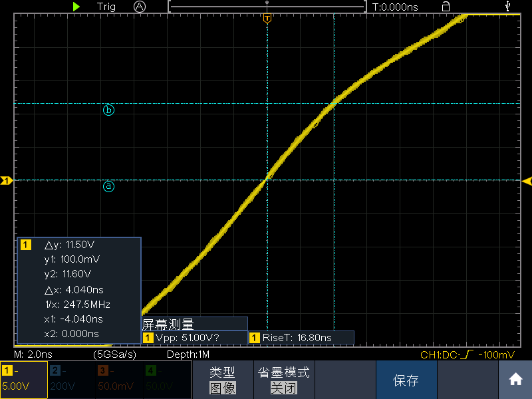Open the 类型 (type) selector set to 图像
The image size is (532, 399).
(222, 380)
